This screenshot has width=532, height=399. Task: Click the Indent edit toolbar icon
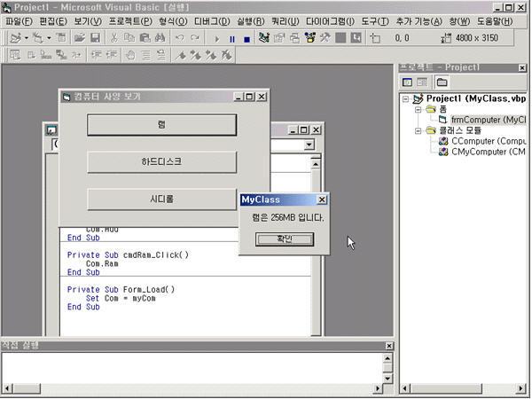click(96, 55)
